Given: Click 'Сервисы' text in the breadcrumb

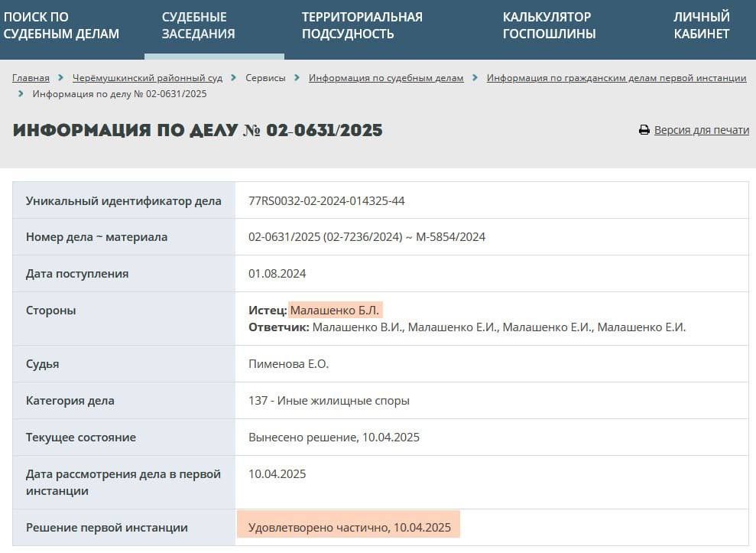Looking at the screenshot, I should (x=265, y=78).
